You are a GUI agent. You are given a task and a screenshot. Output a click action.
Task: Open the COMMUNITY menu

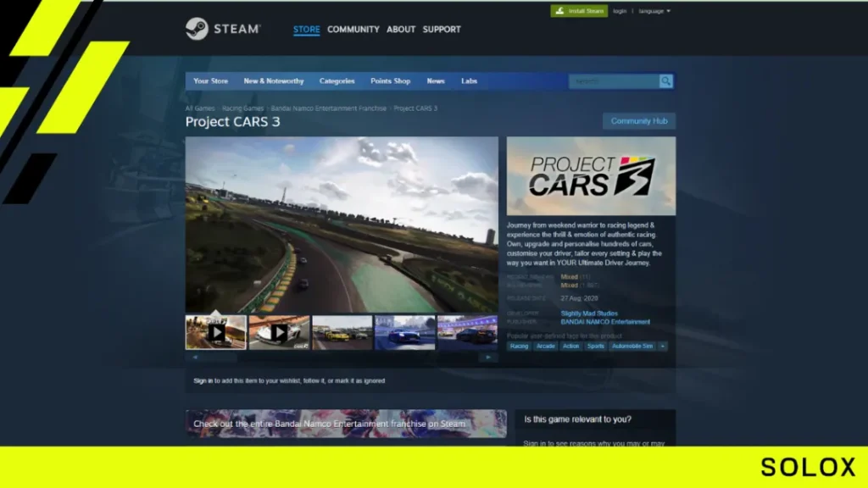tap(353, 30)
